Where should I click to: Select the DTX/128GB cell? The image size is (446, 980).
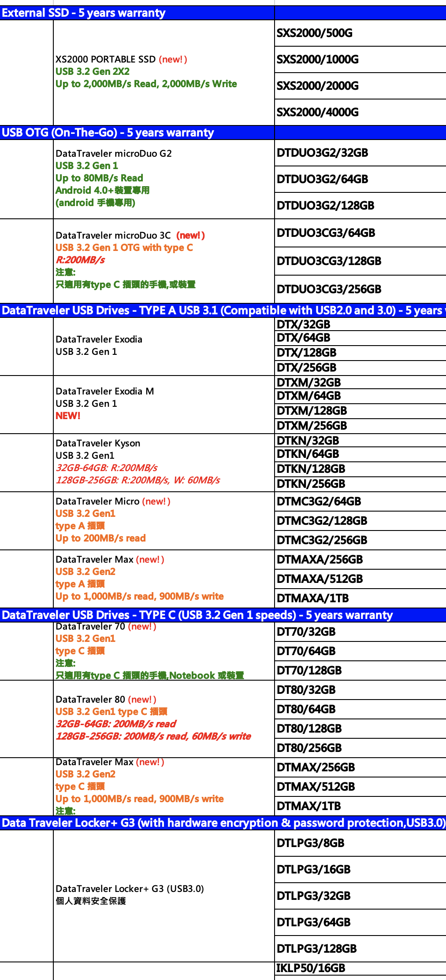(360, 353)
